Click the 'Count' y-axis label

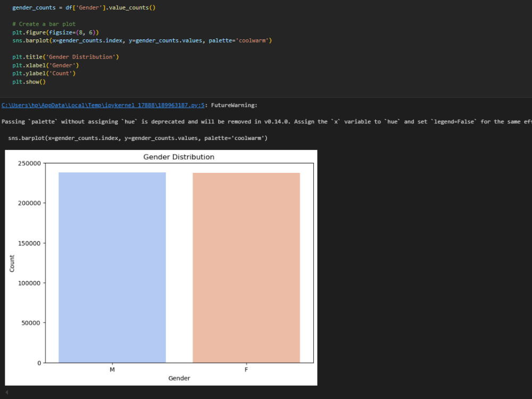(x=12, y=263)
